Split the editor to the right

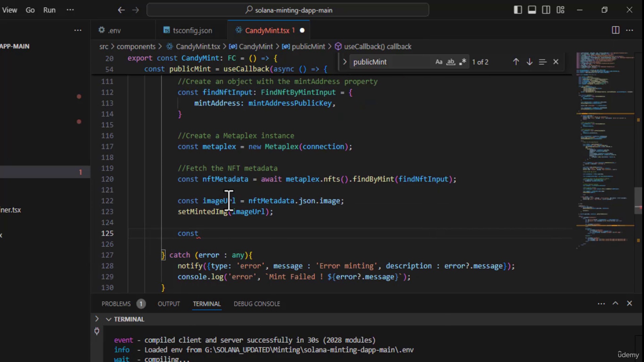click(x=615, y=31)
